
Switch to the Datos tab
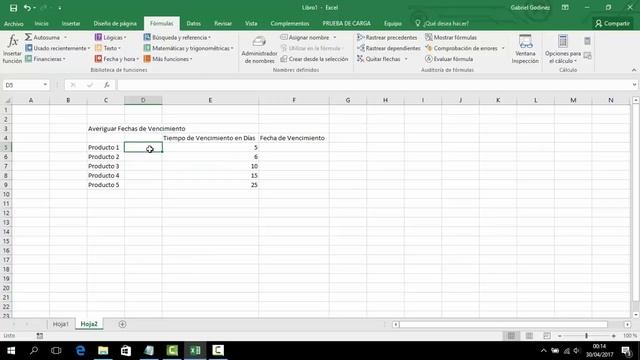point(193,24)
